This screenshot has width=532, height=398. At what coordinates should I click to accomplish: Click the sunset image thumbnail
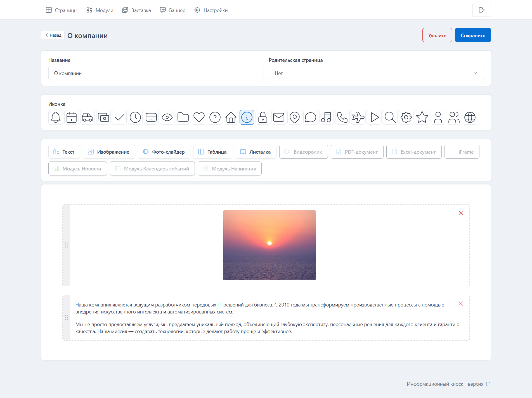tap(269, 245)
